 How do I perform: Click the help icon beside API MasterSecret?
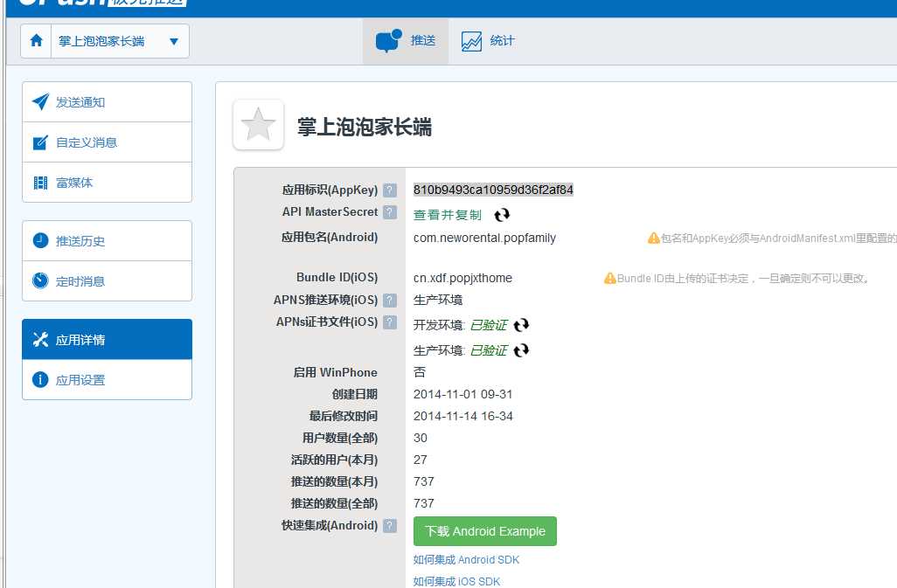point(390,212)
